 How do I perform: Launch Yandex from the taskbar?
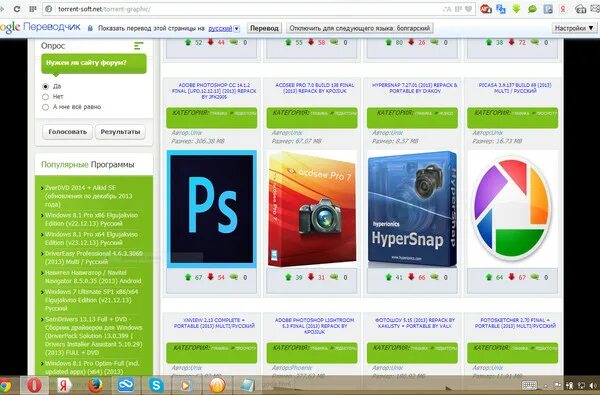point(64,385)
